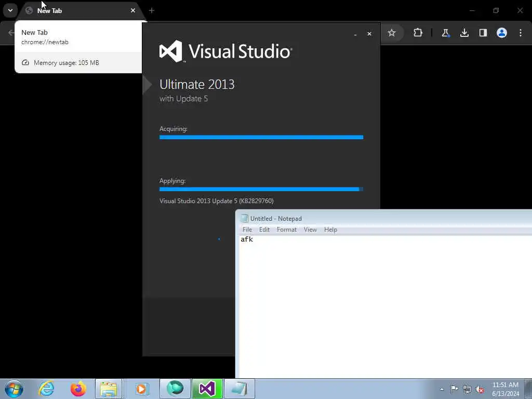This screenshot has height=399, width=532.
Task: Minimize the Chrome window
Action: pyautogui.click(x=472, y=10)
